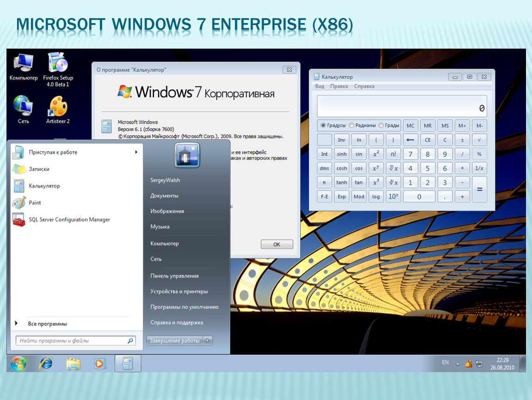The width and height of the screenshot is (532, 400).
Task: Open Музыка from Start menu
Action: 160,226
